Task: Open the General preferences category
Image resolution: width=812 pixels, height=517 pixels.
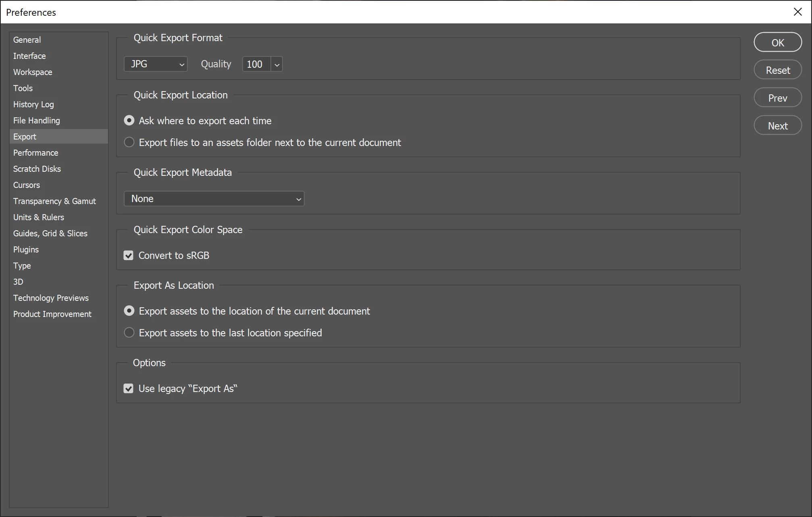Action: pos(27,40)
